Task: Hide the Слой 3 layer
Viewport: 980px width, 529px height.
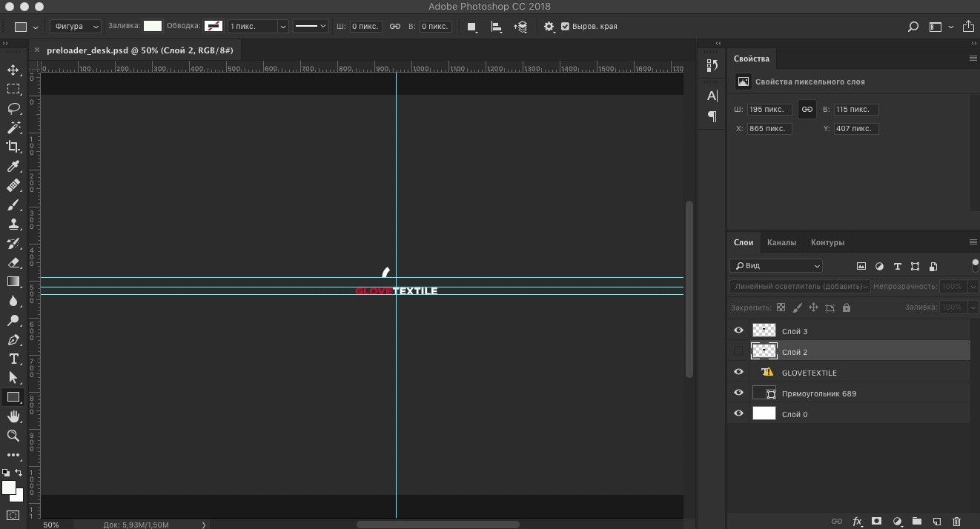Action: (738, 331)
